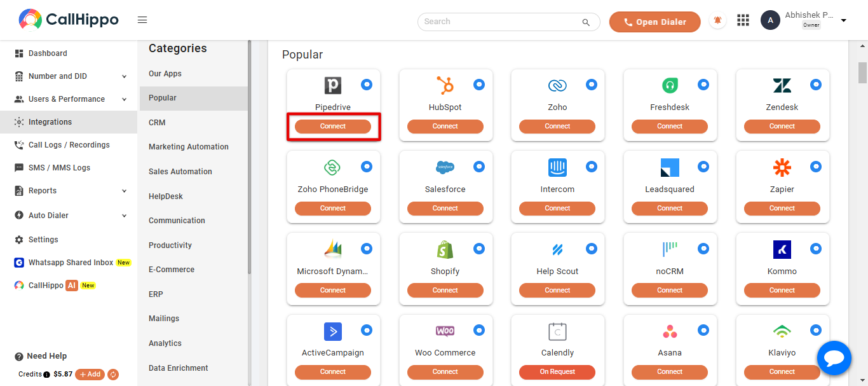The image size is (868, 386).
Task: Click the Help Scout logo icon
Action: [x=557, y=249]
